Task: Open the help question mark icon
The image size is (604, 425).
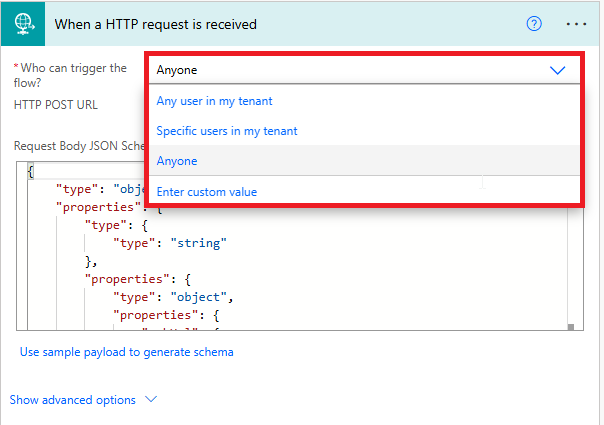Action: (x=534, y=23)
